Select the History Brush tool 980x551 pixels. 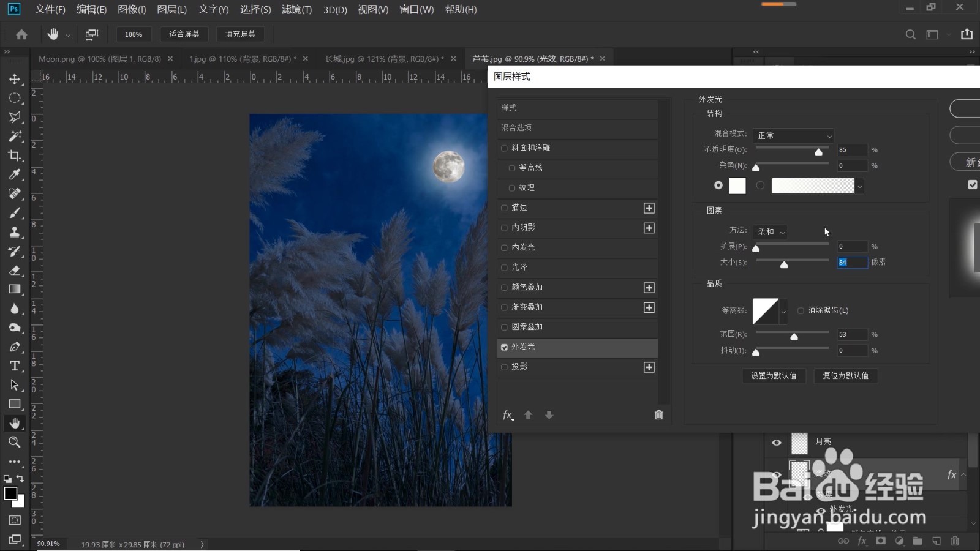tap(15, 251)
